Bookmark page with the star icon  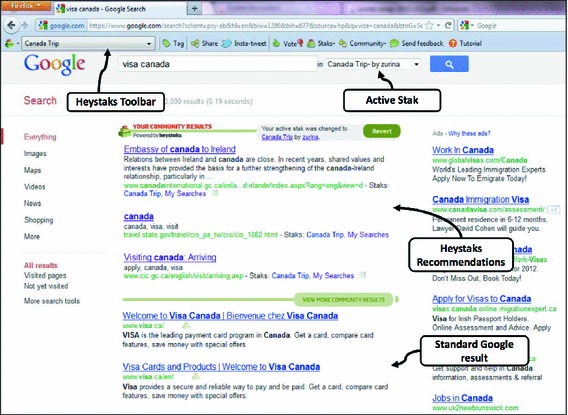(x=429, y=25)
